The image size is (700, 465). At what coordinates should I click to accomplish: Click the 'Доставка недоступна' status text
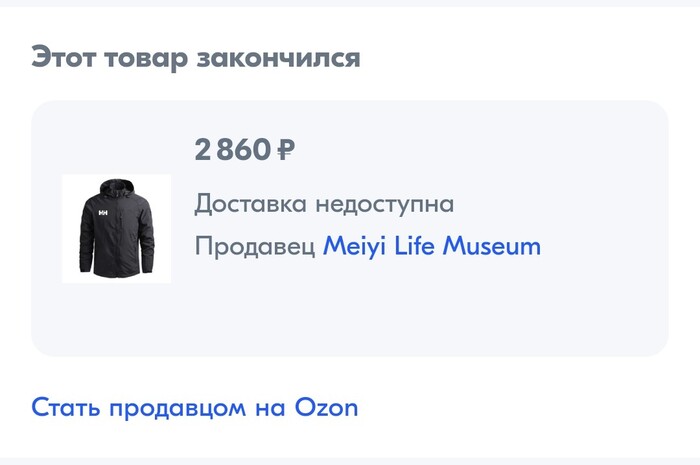[324, 204]
